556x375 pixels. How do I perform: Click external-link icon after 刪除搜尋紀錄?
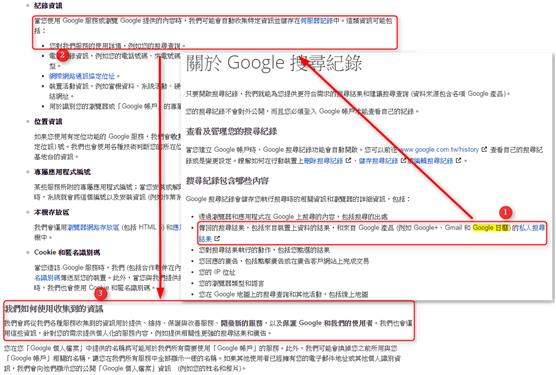pos(348,161)
